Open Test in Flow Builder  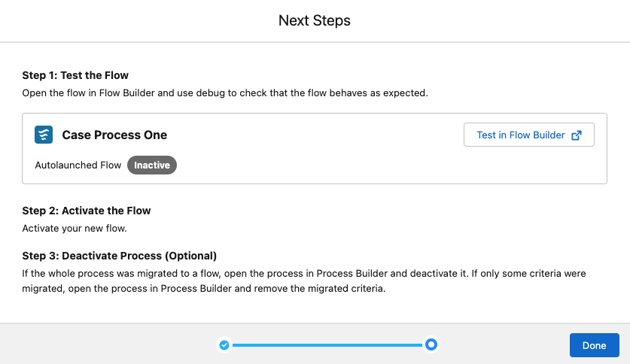point(521,135)
